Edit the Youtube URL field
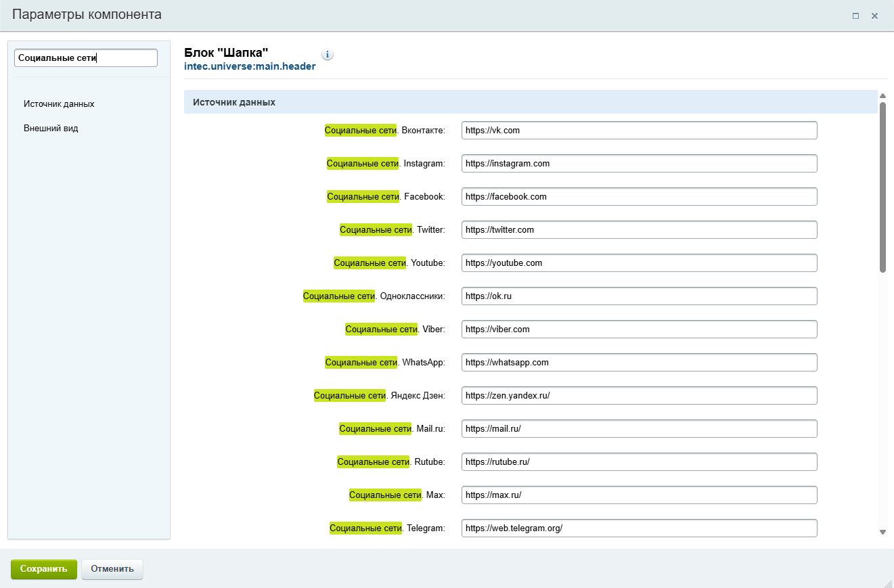The image size is (894, 588). [x=639, y=263]
